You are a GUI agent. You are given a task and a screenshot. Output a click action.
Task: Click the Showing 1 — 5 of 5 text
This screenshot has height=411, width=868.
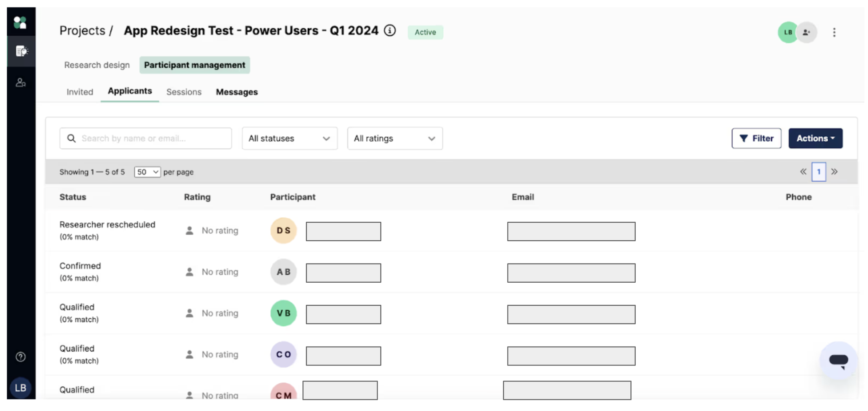pyautogui.click(x=92, y=172)
